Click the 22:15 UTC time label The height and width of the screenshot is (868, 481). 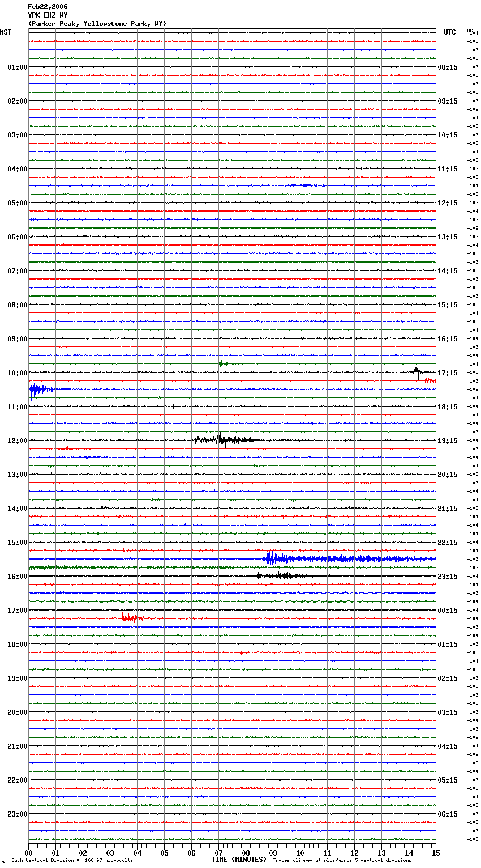point(448,543)
